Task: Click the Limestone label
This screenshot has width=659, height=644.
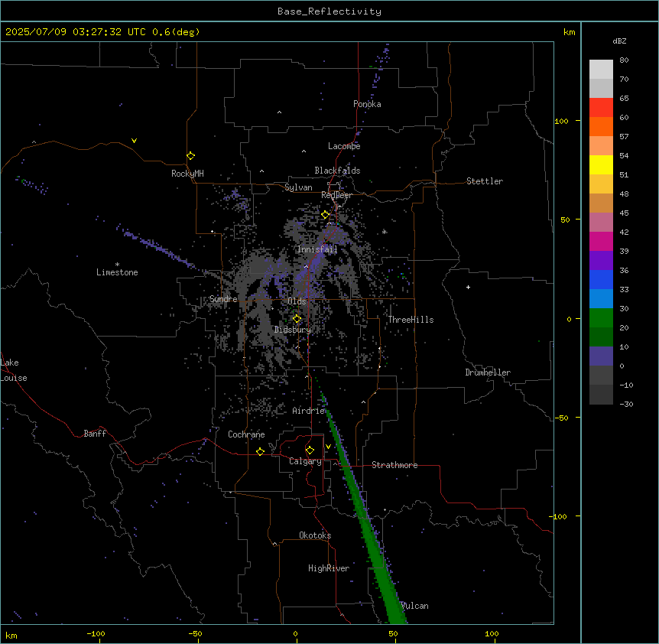Action: coord(117,272)
